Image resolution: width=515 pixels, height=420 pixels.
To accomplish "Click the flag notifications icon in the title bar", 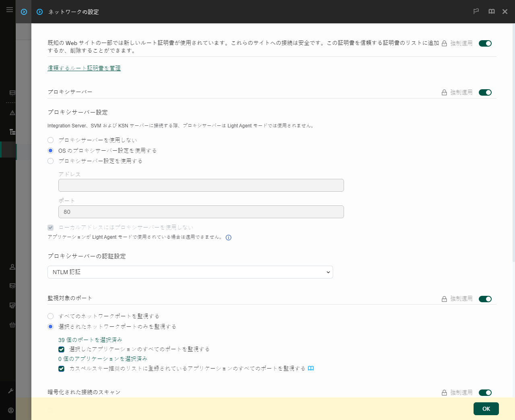I will 476,11.
